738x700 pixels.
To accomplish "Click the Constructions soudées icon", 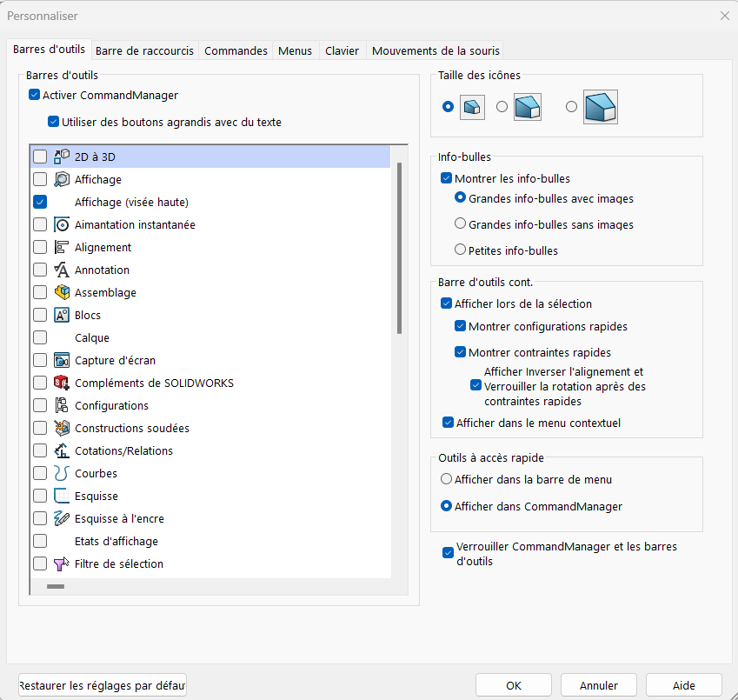I will [62, 428].
